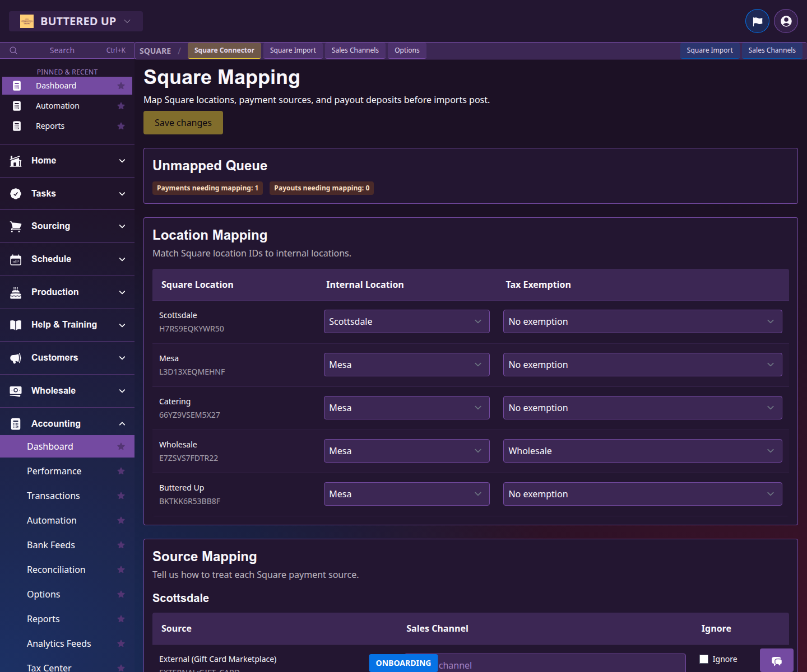This screenshot has width=807, height=672.
Task: Open the Home section icon in sidebar
Action: tap(15, 160)
